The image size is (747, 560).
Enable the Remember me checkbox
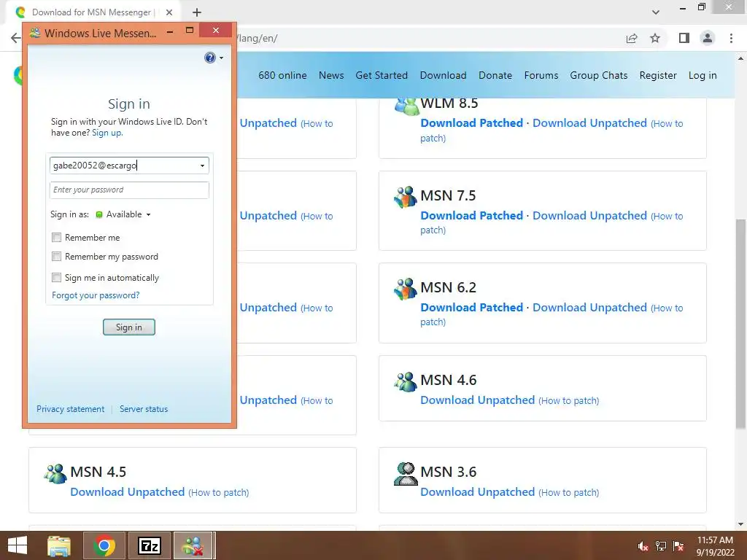[57, 237]
